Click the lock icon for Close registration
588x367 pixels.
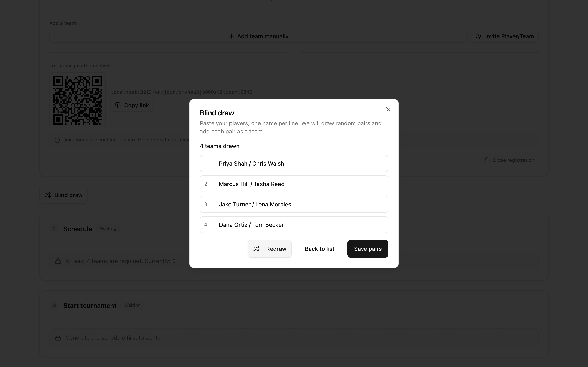pos(487,160)
